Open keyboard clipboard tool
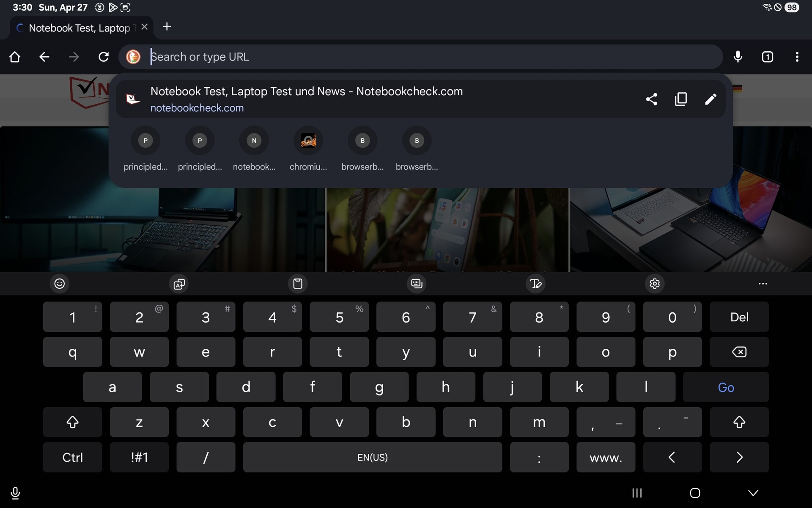The width and height of the screenshot is (812, 508). pos(298,284)
